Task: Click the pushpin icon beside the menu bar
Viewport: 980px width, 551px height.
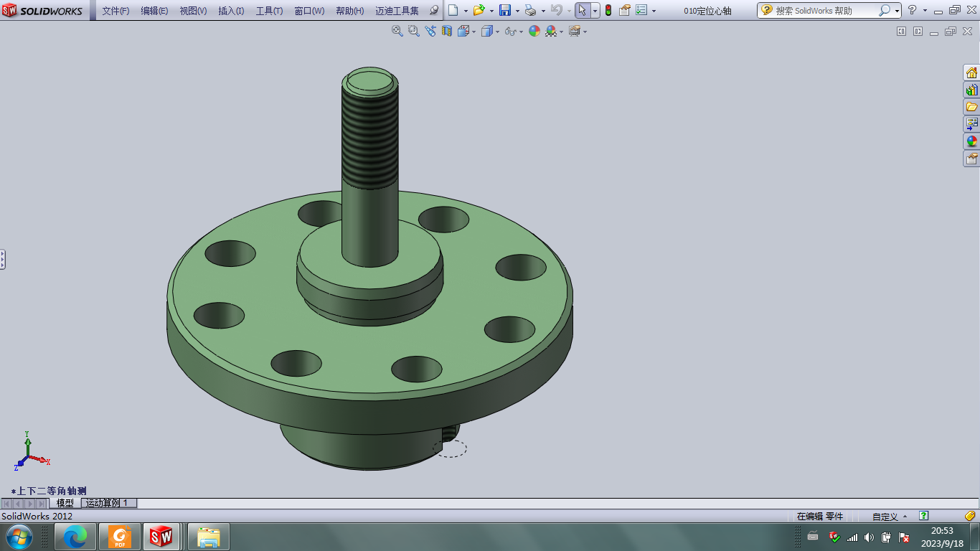Action: pyautogui.click(x=434, y=10)
